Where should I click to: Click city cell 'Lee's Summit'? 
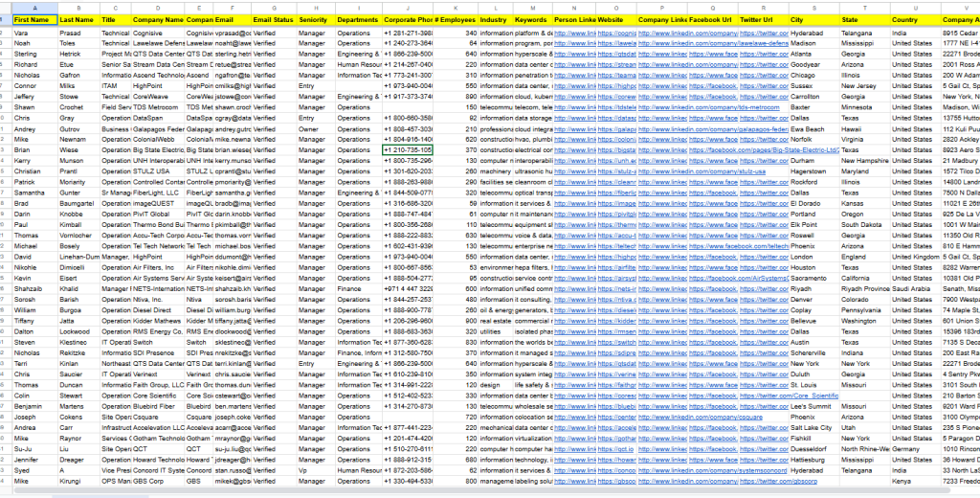pyautogui.click(x=813, y=407)
